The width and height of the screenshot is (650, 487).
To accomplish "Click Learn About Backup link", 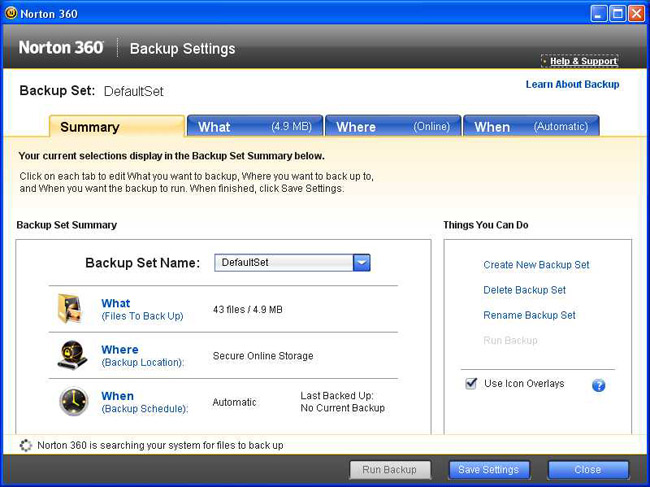I will [x=572, y=85].
